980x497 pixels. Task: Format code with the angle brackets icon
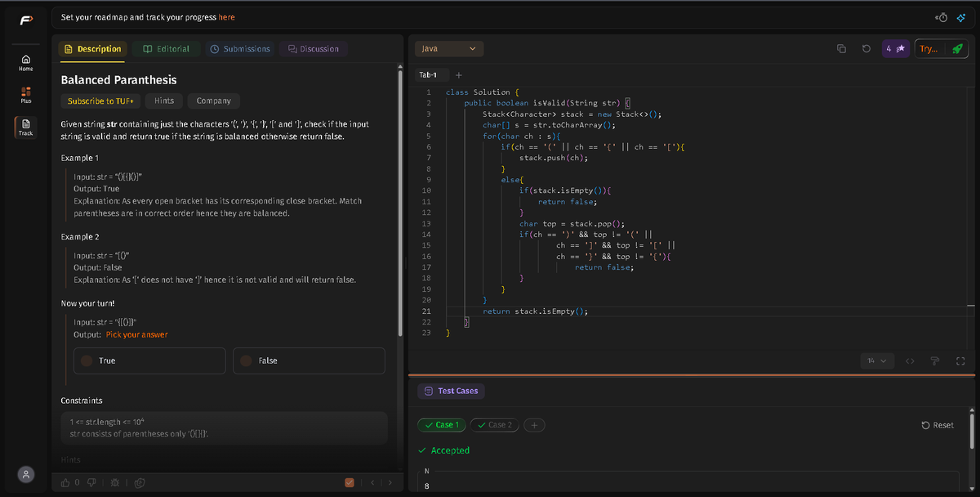pyautogui.click(x=910, y=360)
